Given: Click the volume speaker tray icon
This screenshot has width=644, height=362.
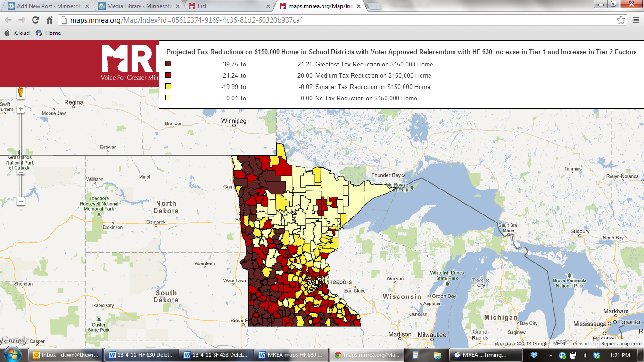Looking at the screenshot, I should pyautogui.click(x=585, y=355).
